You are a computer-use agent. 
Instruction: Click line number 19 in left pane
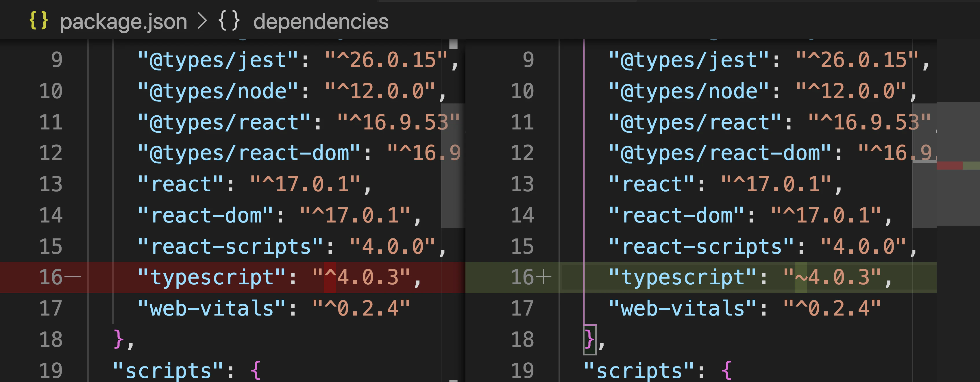(51, 371)
